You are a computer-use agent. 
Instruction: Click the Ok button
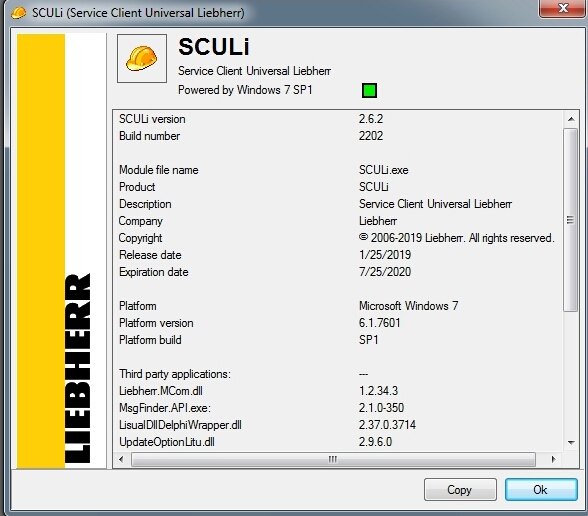pos(541,489)
